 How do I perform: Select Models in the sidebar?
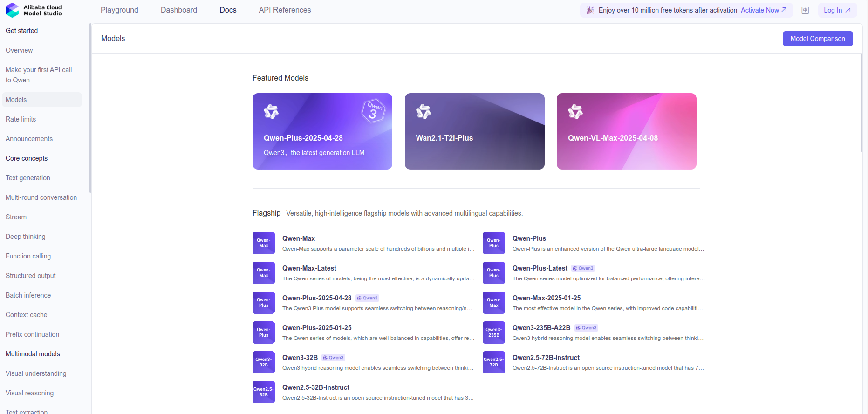pyautogui.click(x=42, y=100)
